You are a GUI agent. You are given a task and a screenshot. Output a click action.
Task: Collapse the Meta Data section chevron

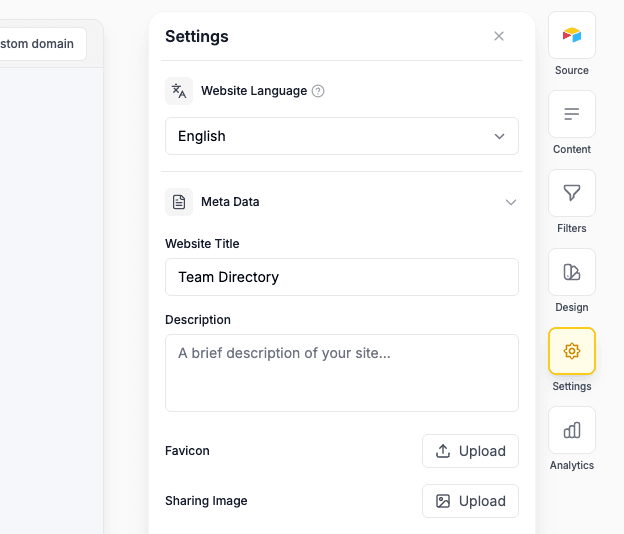tap(511, 202)
